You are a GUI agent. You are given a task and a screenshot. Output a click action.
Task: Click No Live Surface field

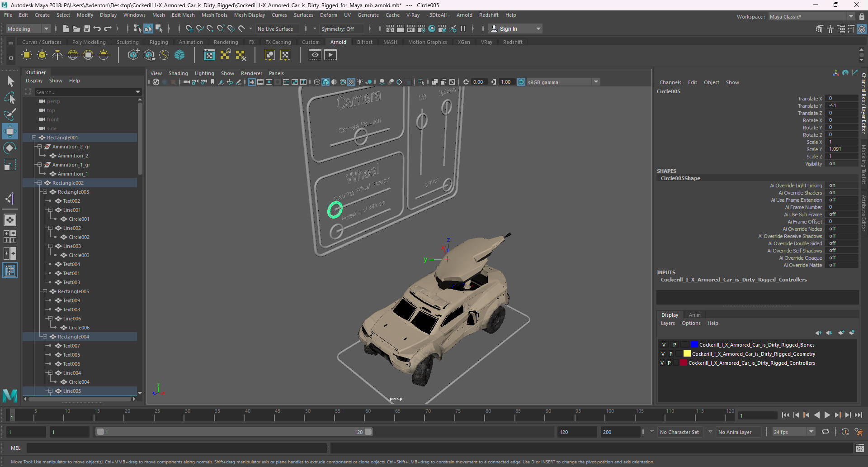(x=277, y=29)
